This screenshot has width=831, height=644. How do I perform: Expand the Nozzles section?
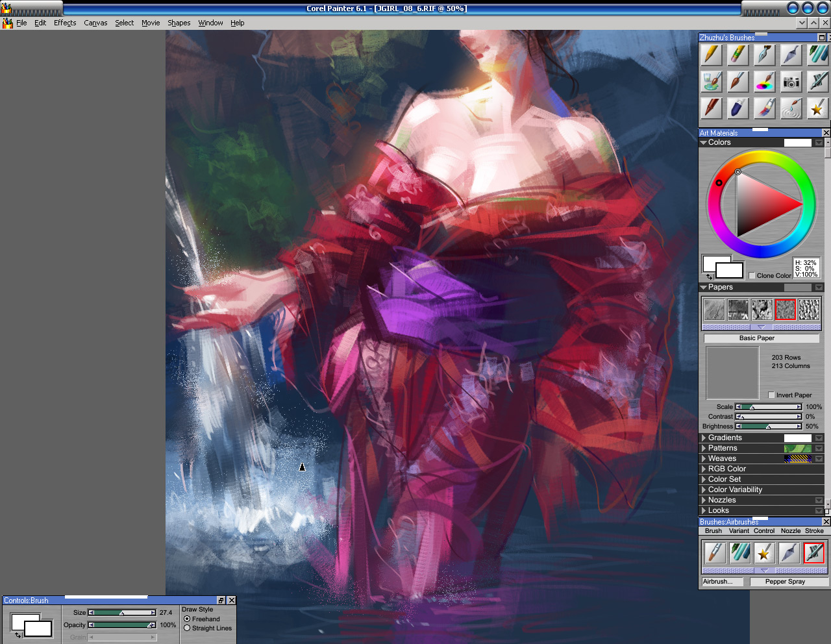[704, 501]
